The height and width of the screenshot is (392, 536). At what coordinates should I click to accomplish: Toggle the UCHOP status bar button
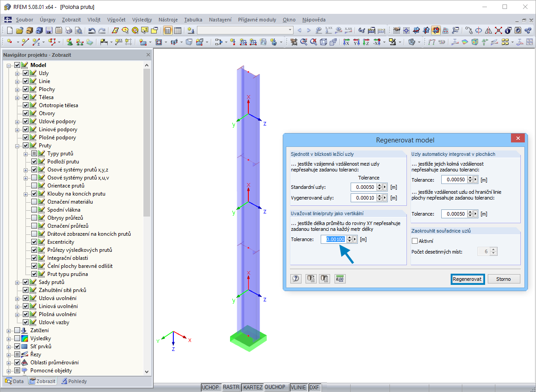[x=211, y=387]
